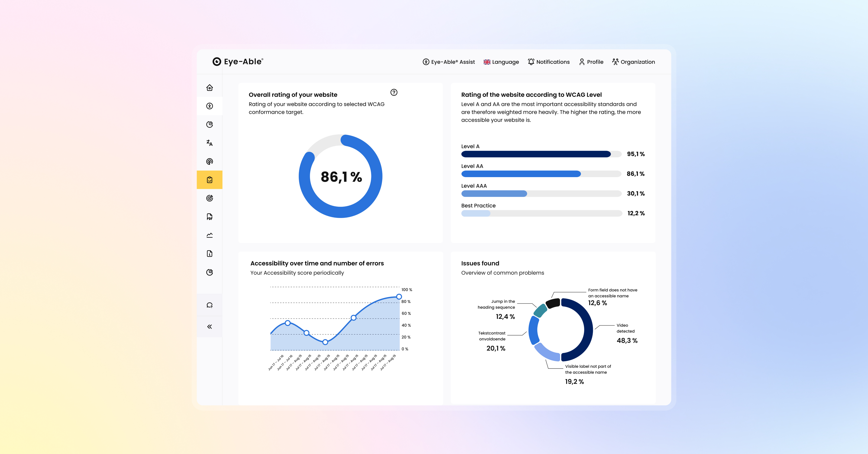Image resolution: width=868 pixels, height=454 pixels.
Task: Click the radar signal sidebar icon
Action: 210,161
